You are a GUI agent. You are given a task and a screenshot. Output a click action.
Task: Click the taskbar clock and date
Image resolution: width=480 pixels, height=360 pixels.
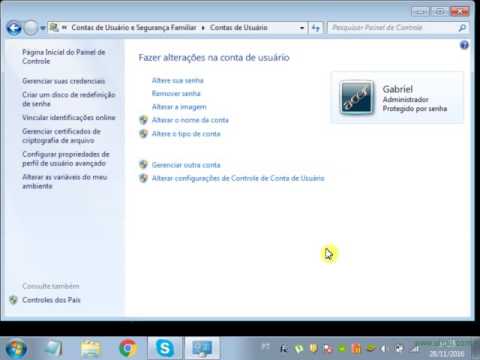pyautogui.click(x=447, y=348)
